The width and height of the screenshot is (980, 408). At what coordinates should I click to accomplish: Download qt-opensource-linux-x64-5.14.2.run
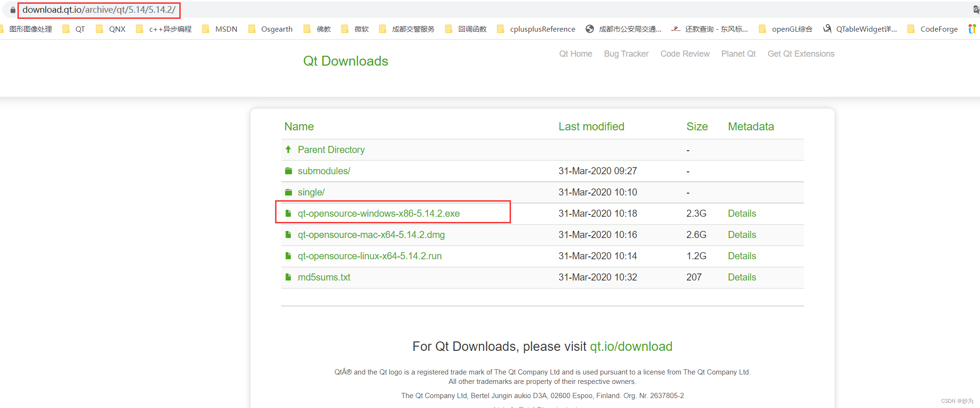click(369, 256)
